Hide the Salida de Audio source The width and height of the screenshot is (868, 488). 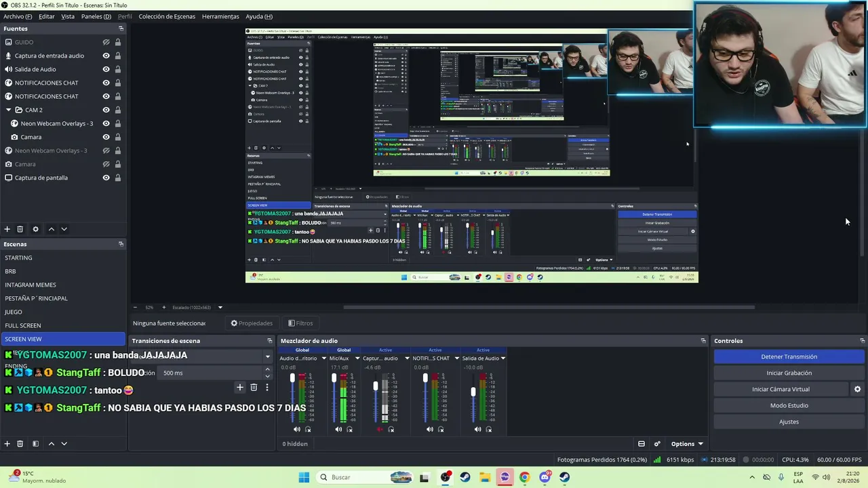click(106, 69)
